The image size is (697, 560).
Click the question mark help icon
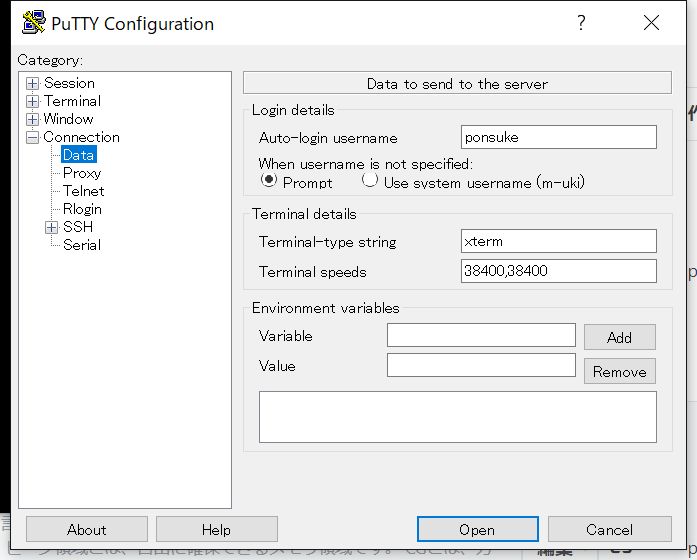581,22
